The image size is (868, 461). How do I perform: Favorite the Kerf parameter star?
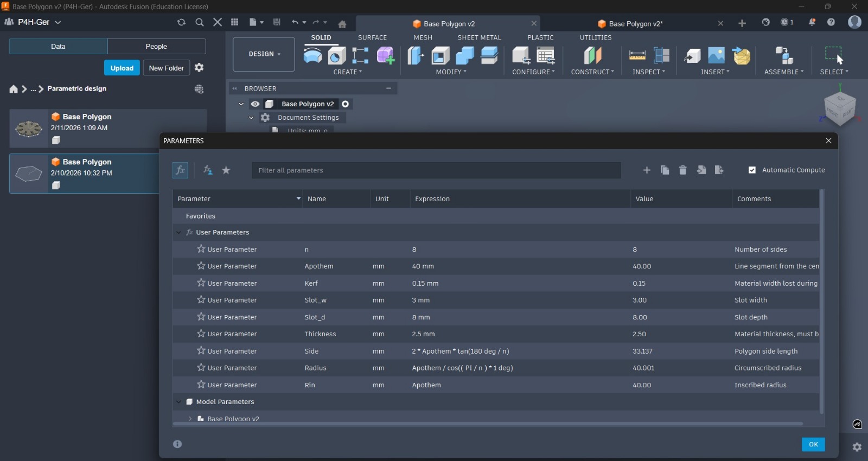click(x=201, y=283)
